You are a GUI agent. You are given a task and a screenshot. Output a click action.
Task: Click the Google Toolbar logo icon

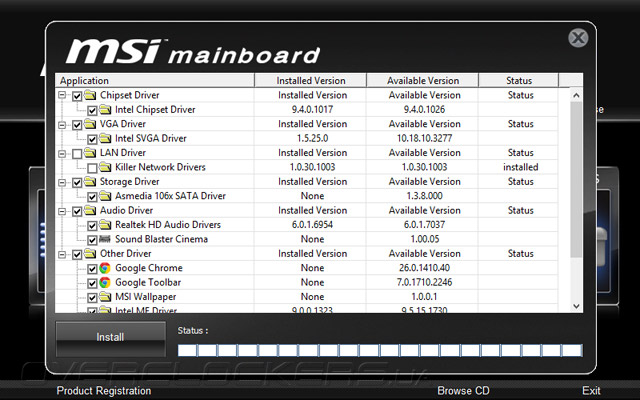105,282
